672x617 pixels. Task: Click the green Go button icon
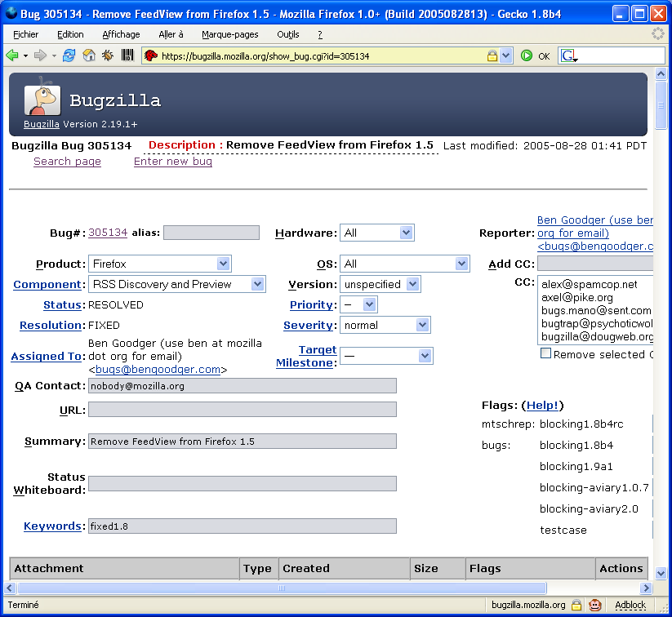527,55
